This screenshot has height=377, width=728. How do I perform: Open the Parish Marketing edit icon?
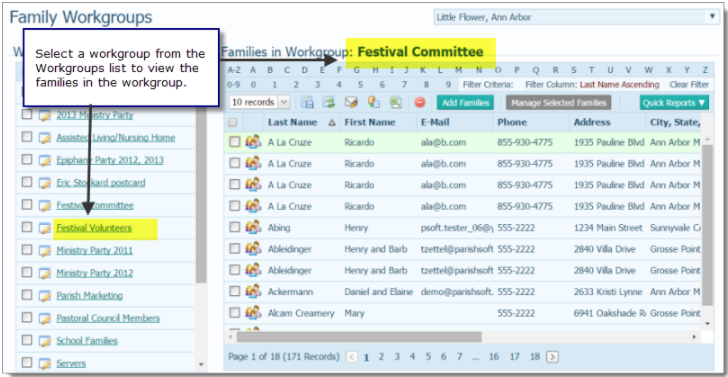pyautogui.click(x=45, y=296)
